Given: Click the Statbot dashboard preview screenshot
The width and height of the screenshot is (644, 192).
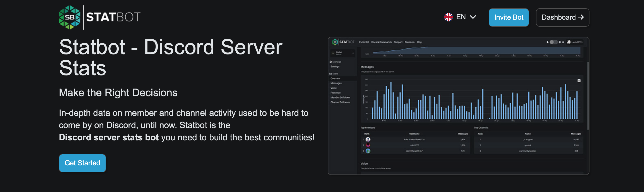Looking at the screenshot, I should point(458,106).
